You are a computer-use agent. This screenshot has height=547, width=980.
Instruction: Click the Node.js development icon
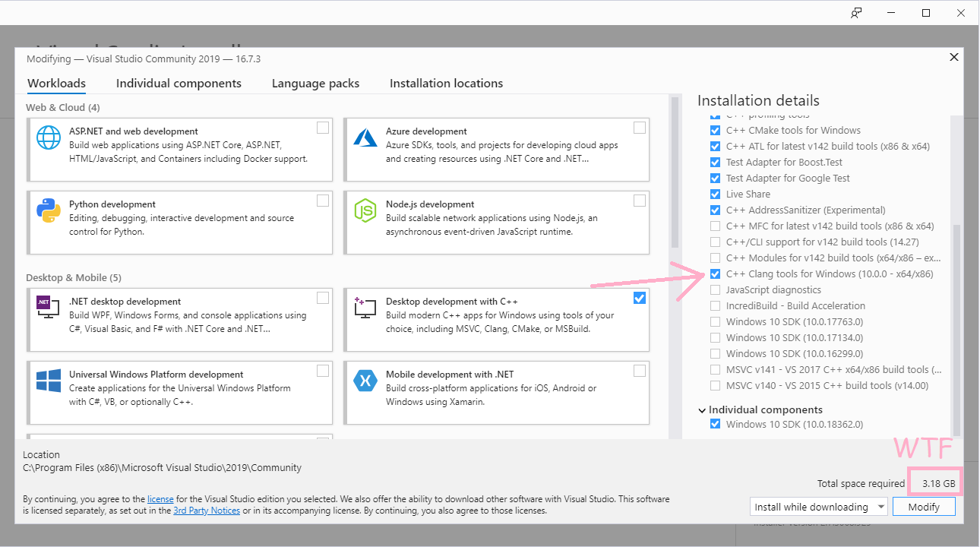coord(365,210)
